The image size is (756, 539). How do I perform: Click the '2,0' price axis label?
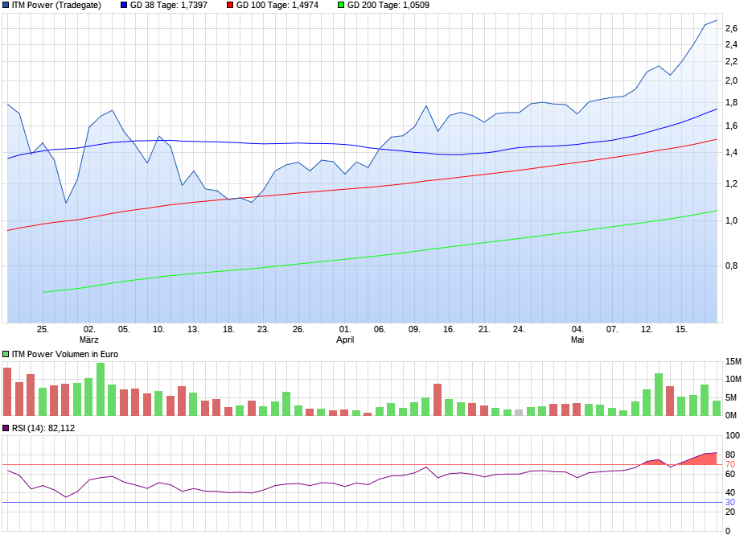(731, 81)
